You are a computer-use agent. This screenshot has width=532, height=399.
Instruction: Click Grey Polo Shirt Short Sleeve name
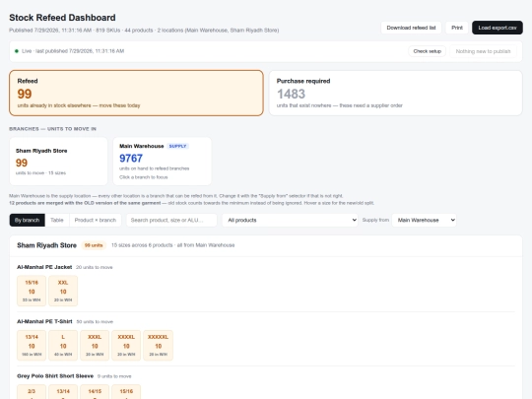coord(55,376)
